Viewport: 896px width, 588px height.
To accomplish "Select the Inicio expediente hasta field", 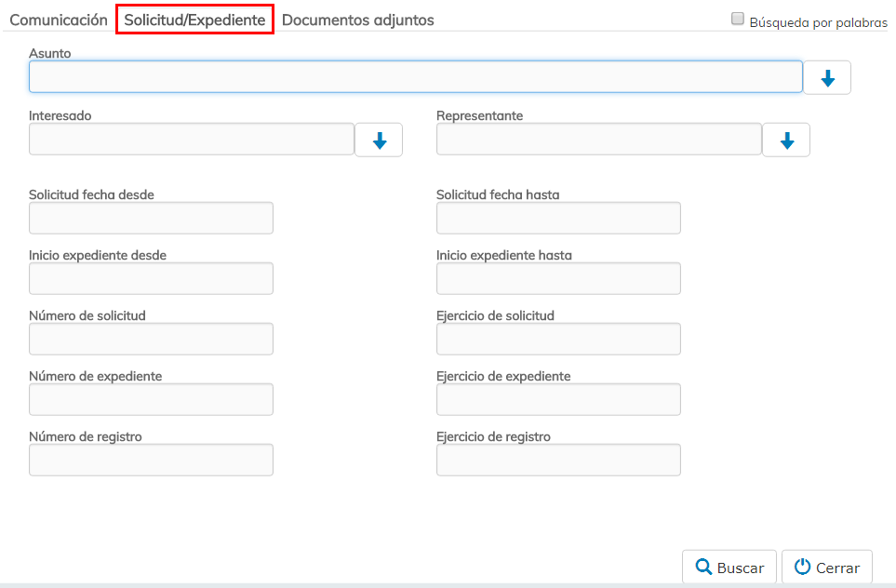I will point(558,279).
